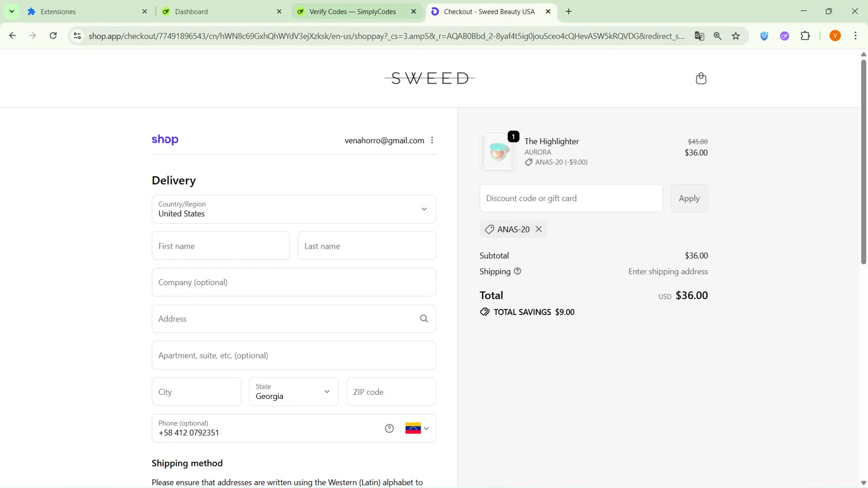The image size is (868, 488).
Task: Open the State dropdown showing Georgia
Action: 293,392
